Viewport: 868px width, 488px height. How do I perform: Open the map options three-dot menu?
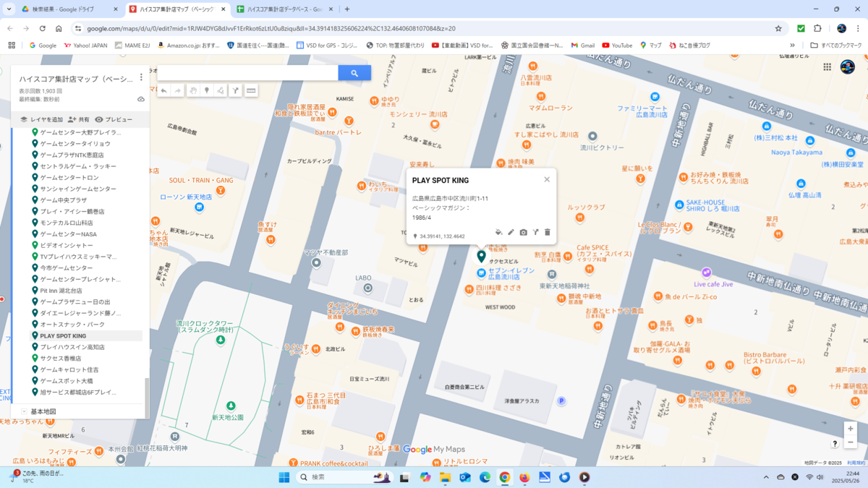[x=141, y=77]
